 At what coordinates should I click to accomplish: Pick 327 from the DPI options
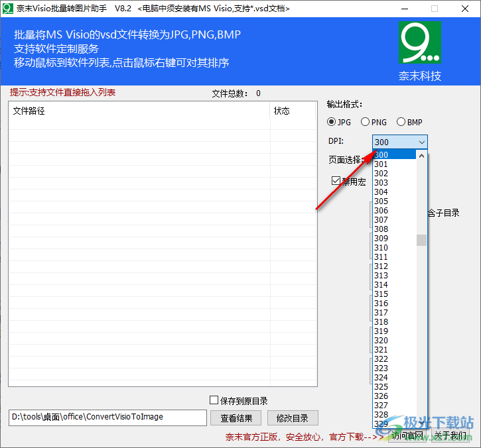coord(394,405)
